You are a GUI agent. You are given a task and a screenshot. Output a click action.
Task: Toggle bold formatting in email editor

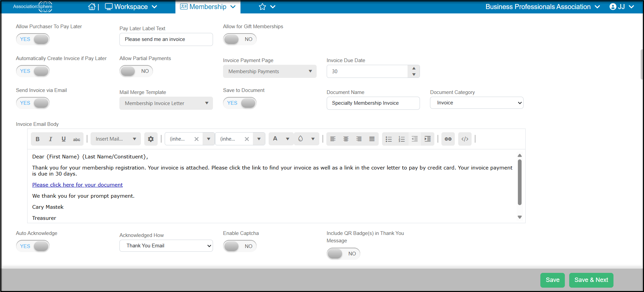[38, 139]
